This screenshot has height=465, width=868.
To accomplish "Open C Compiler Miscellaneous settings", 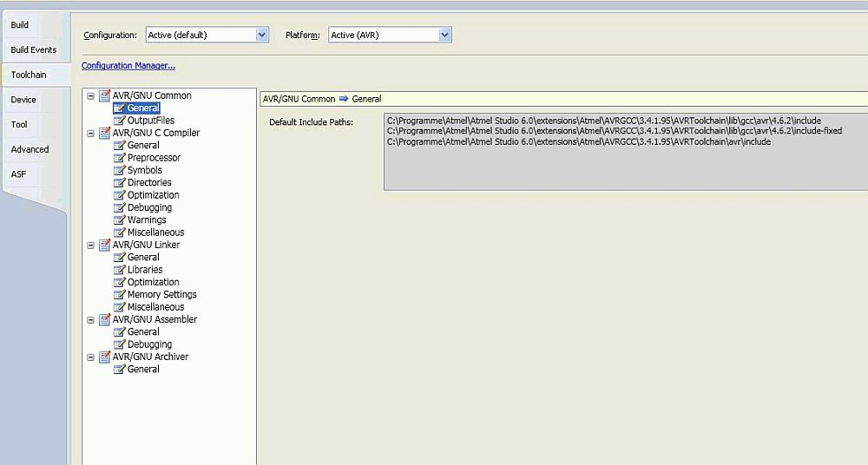I will pyautogui.click(x=155, y=232).
